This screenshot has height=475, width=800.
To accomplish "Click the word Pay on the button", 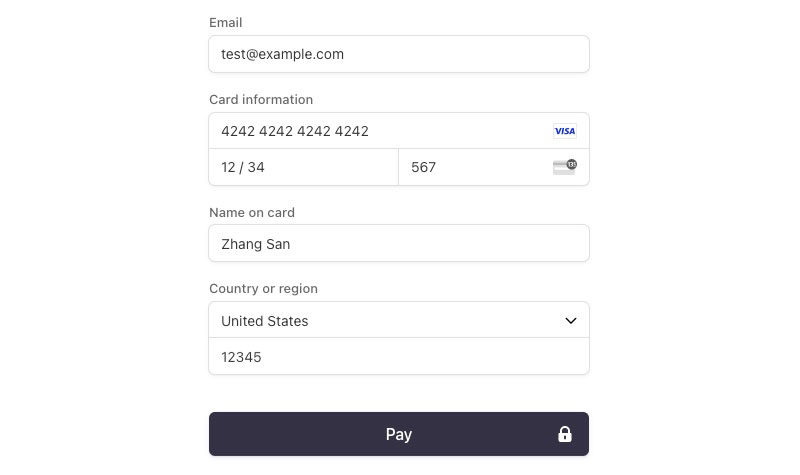I will (399, 435).
